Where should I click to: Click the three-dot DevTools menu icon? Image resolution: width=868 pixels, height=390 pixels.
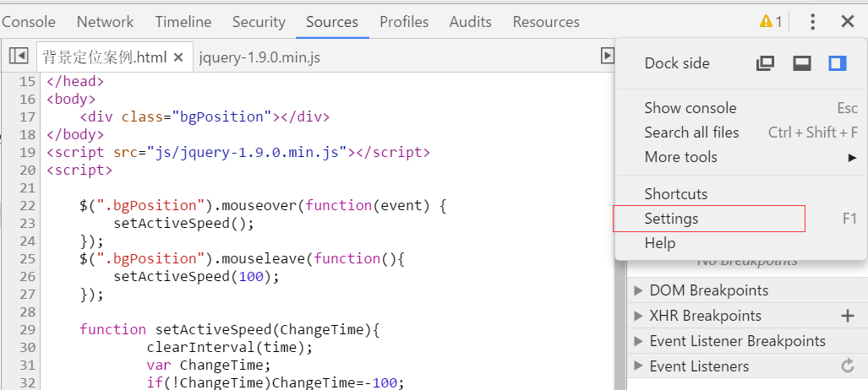(x=813, y=22)
